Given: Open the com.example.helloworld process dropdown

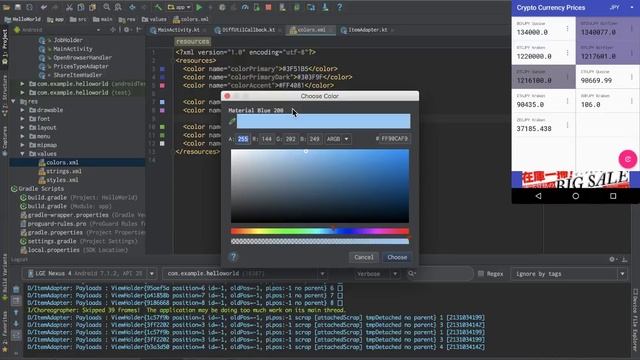Looking at the screenshot, I should click(245, 273).
